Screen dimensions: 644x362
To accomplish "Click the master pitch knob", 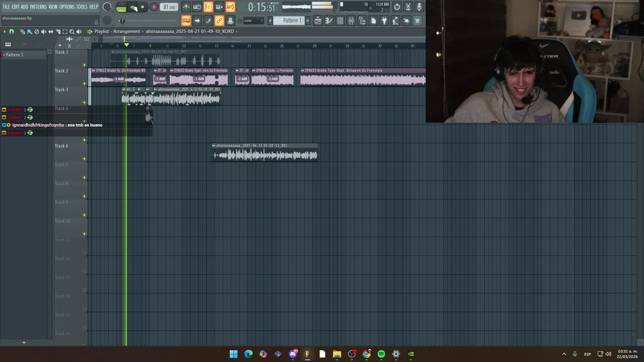I will click(107, 21).
